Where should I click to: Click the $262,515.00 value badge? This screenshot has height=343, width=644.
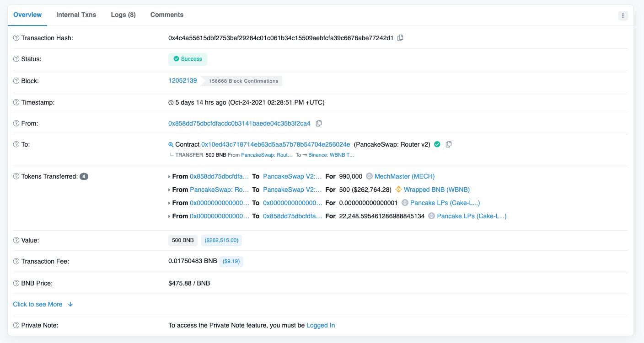click(221, 240)
